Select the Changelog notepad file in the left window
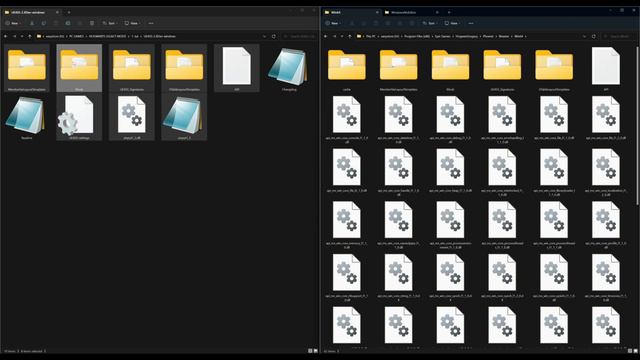The height and width of the screenshot is (360, 640). click(x=289, y=69)
